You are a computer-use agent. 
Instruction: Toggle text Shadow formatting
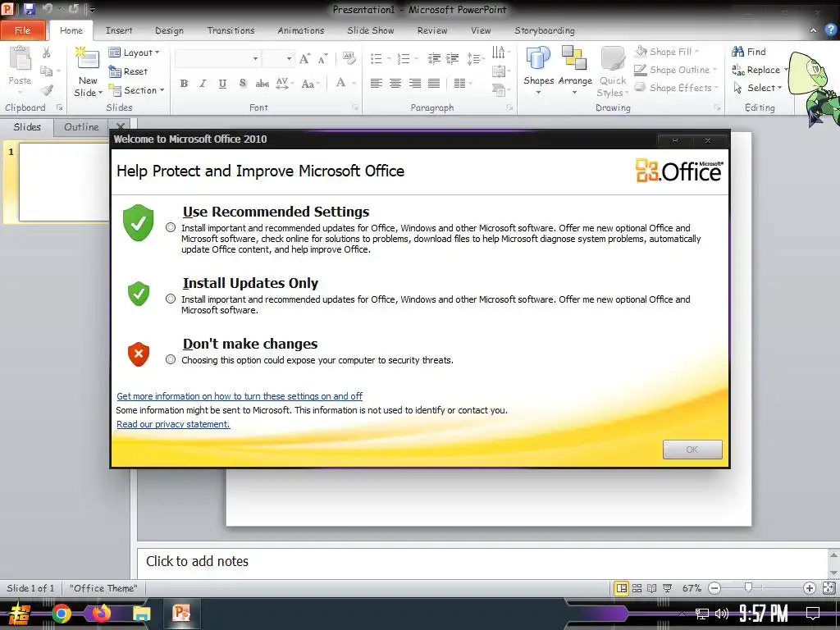coord(243,84)
